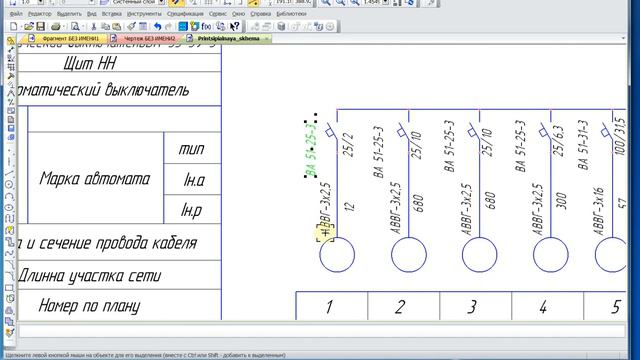Open the layer dropdown Системный слой

point(162,2)
